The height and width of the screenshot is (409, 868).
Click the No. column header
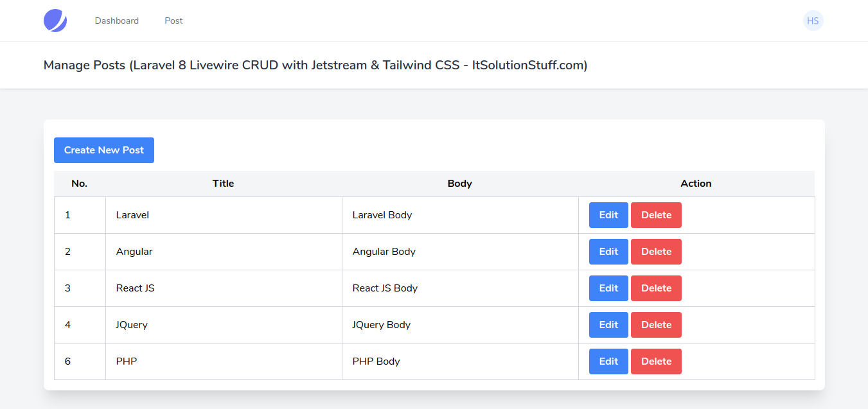tap(79, 183)
